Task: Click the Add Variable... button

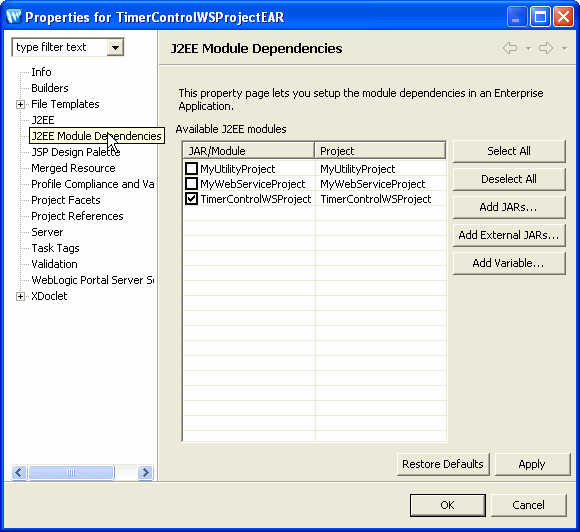Action: click(509, 263)
